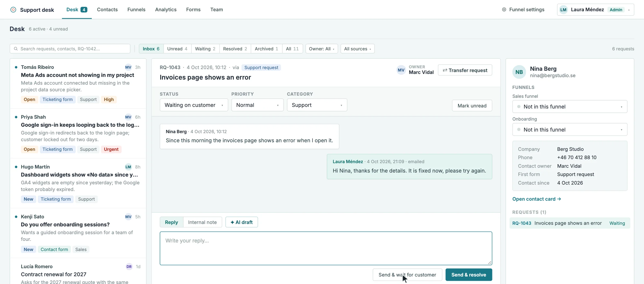Click the High tag on Tomás Ribeiro's request
This screenshot has width=644, height=284.
[x=109, y=99]
